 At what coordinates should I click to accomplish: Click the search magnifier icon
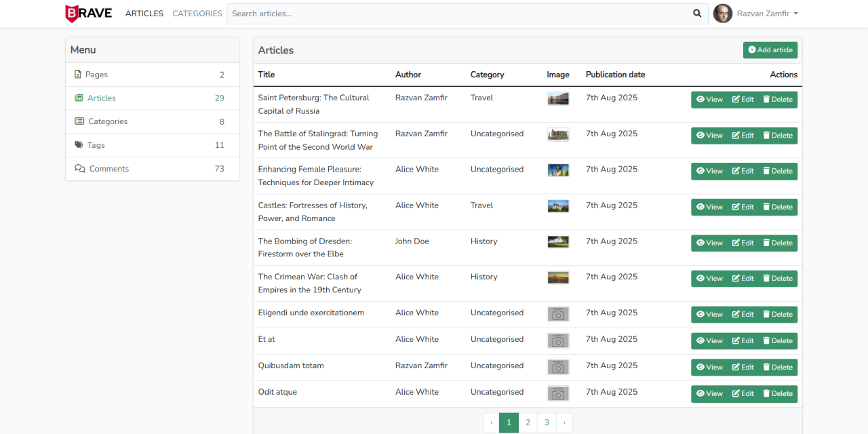coord(697,14)
